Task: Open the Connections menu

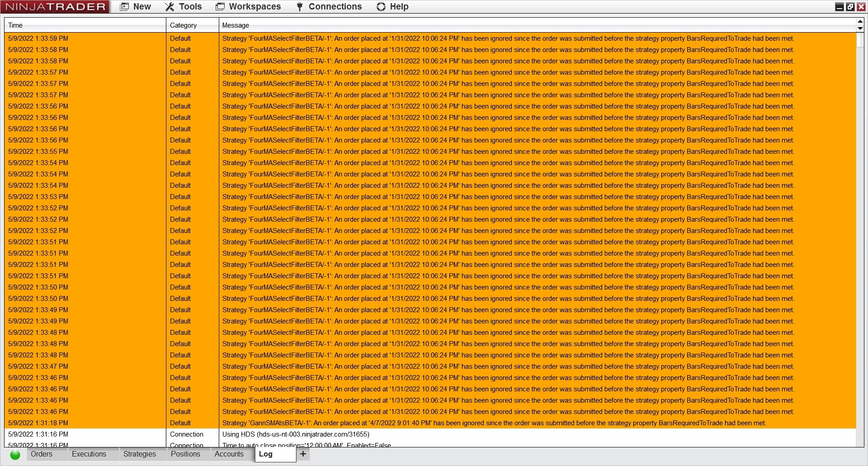Action: 329,7
